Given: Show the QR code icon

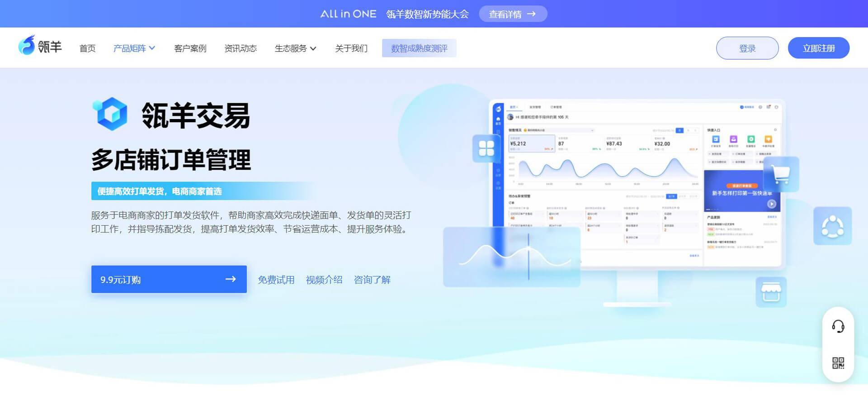Looking at the screenshot, I should point(838,363).
